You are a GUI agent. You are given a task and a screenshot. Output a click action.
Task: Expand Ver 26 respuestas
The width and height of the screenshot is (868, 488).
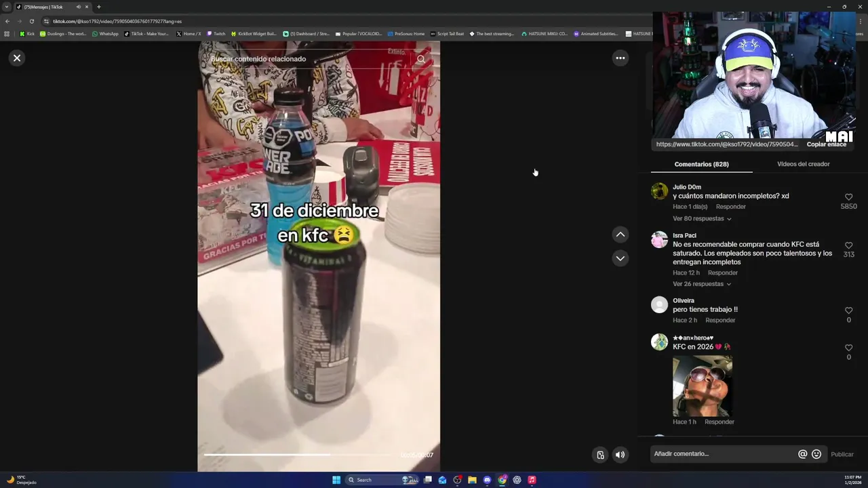click(x=702, y=284)
